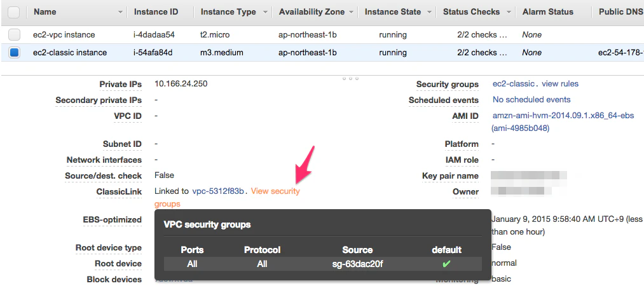
Task: Click the t2.micro instance type cell
Action: 215,35
